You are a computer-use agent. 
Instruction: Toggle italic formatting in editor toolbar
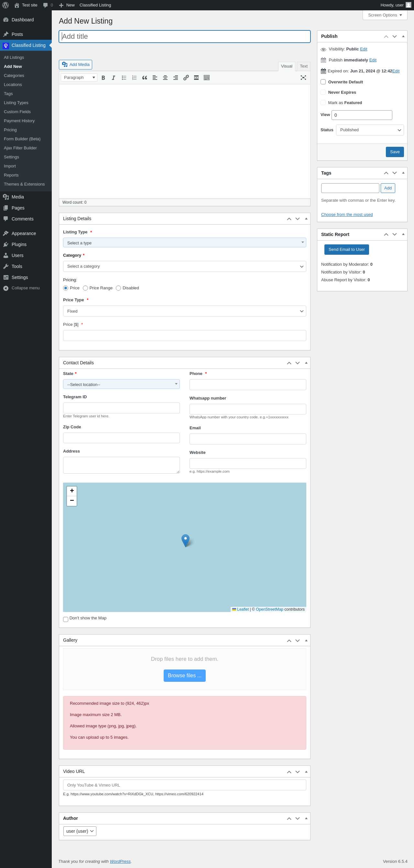pyautogui.click(x=114, y=78)
